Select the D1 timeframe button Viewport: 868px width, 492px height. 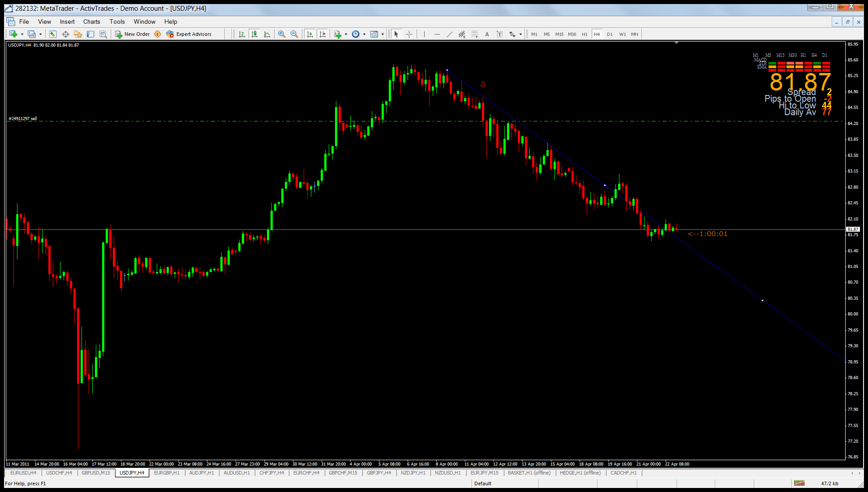click(x=609, y=34)
